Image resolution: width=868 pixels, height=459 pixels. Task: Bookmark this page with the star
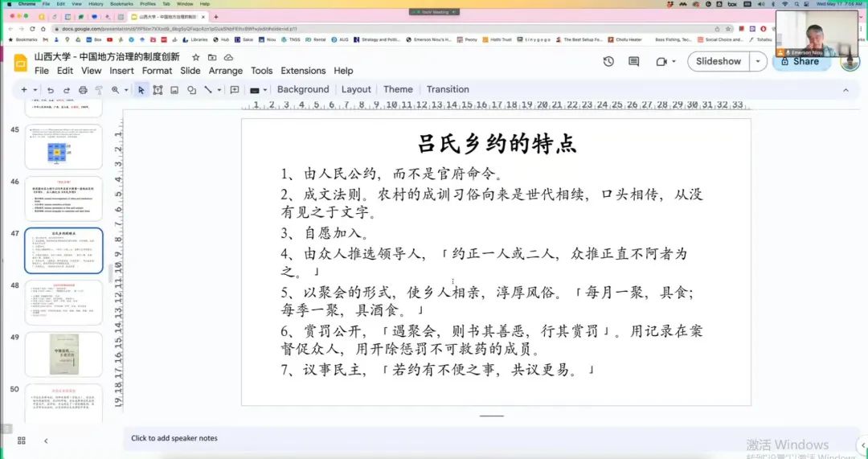[728, 29]
